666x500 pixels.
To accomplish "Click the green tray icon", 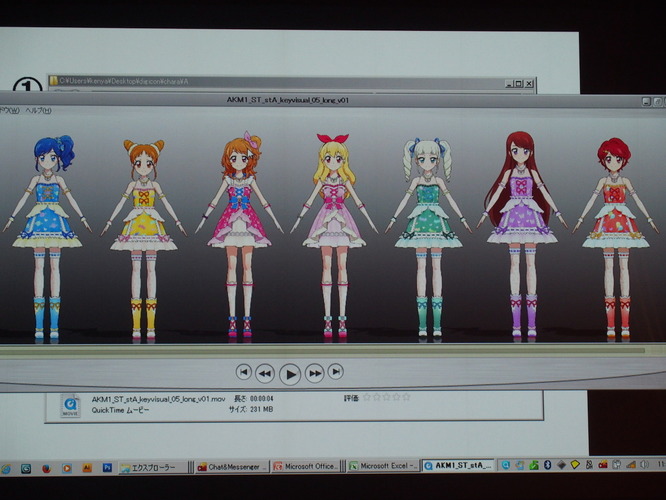I will pyautogui.click(x=534, y=465).
